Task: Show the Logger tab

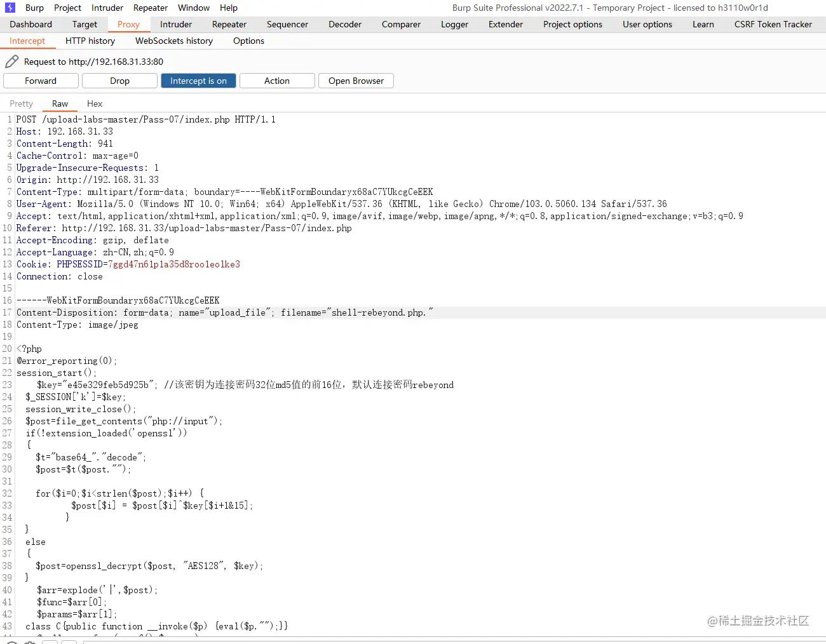Action: pyautogui.click(x=454, y=24)
